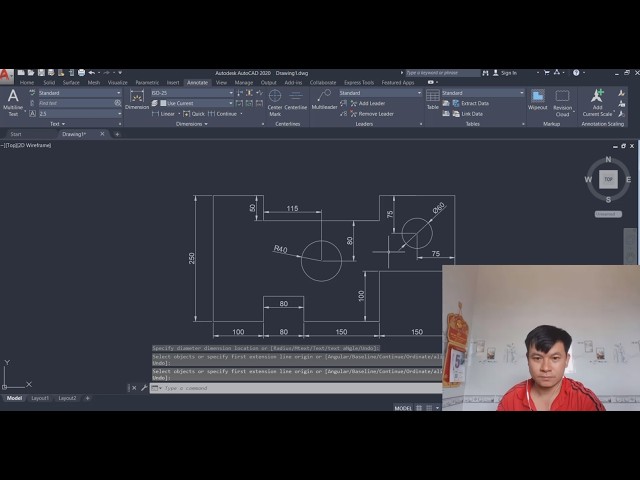Click the spell check ABC icon
This screenshot has width=640, height=480.
(x=32, y=93)
